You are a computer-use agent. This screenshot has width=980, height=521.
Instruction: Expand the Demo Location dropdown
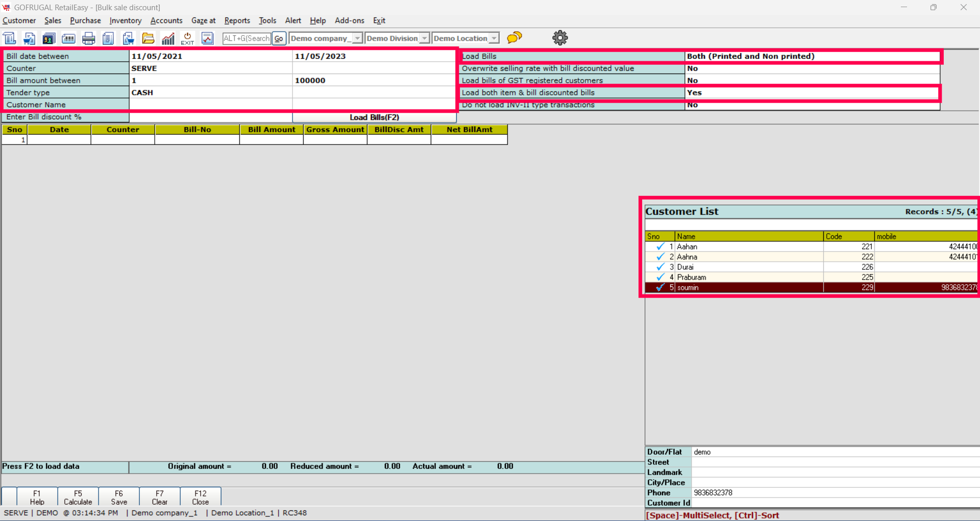[x=494, y=38]
